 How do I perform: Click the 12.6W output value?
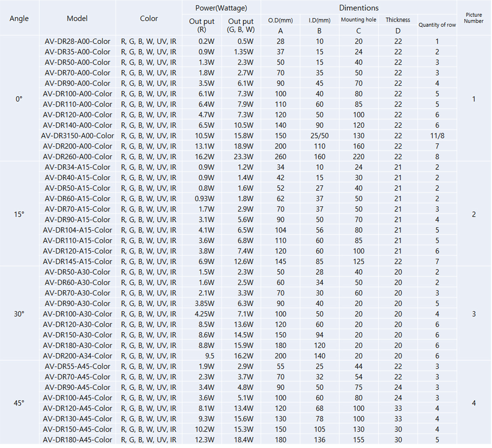[244, 262]
